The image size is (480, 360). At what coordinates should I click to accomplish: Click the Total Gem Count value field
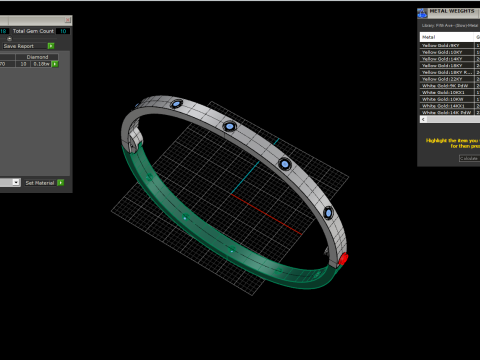pyautogui.click(x=63, y=31)
